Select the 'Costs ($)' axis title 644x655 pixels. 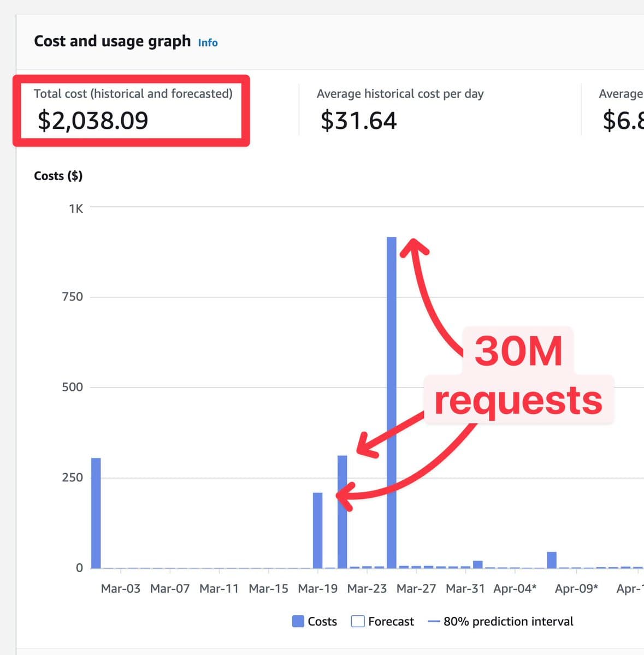click(58, 176)
